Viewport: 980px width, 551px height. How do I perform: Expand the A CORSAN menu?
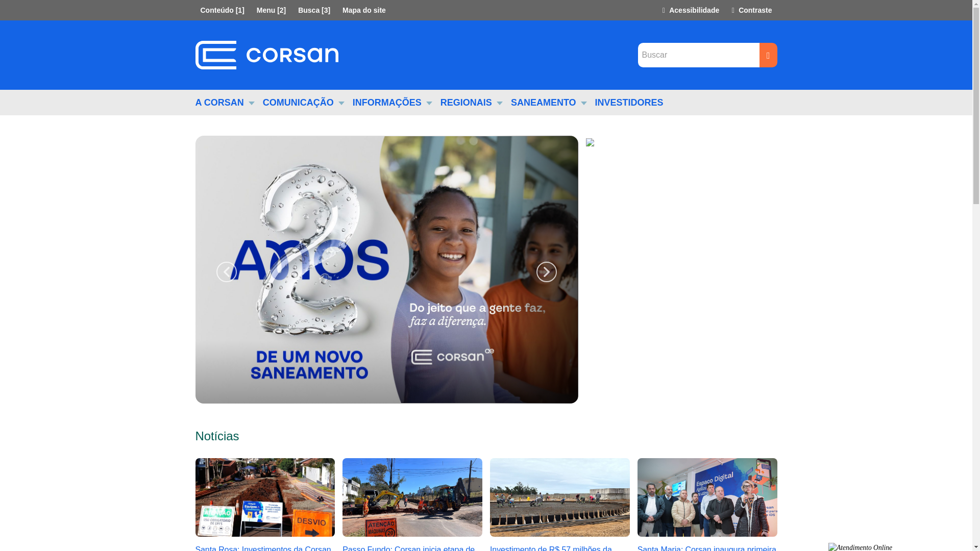coord(225,103)
